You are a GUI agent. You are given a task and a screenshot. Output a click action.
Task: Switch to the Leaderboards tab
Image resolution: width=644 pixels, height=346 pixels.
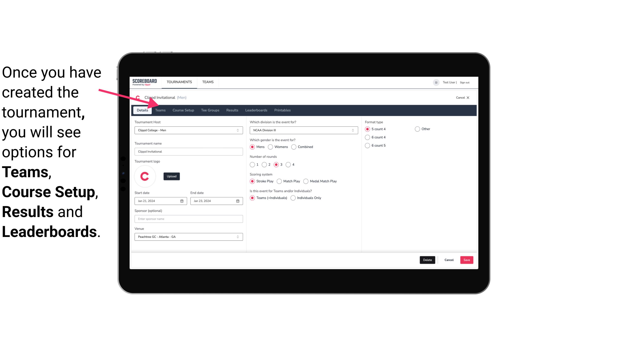256,110
